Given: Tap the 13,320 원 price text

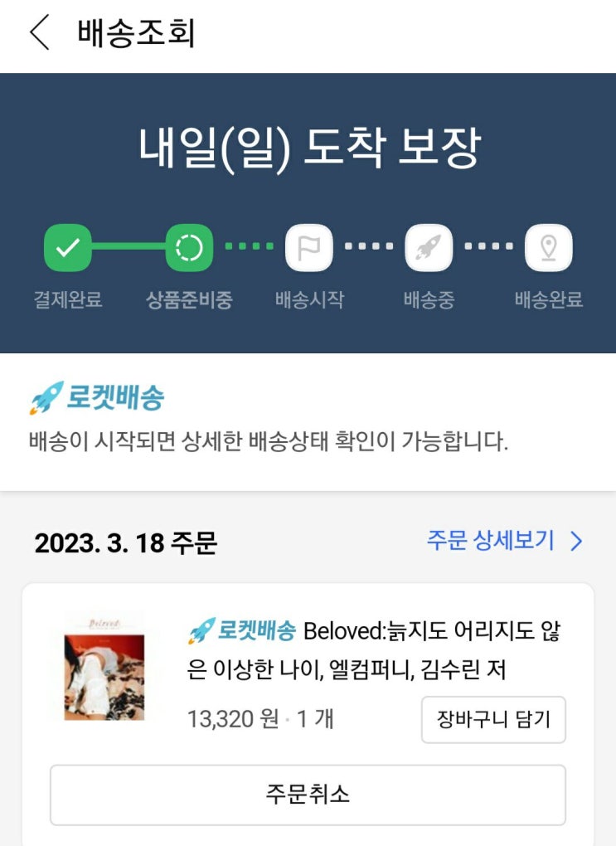Looking at the screenshot, I should click(x=233, y=718).
